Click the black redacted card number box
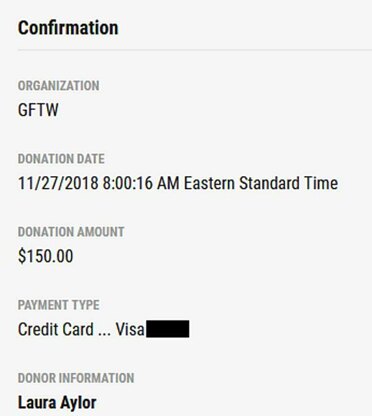Viewport: 372px width, 416px height. click(x=168, y=329)
